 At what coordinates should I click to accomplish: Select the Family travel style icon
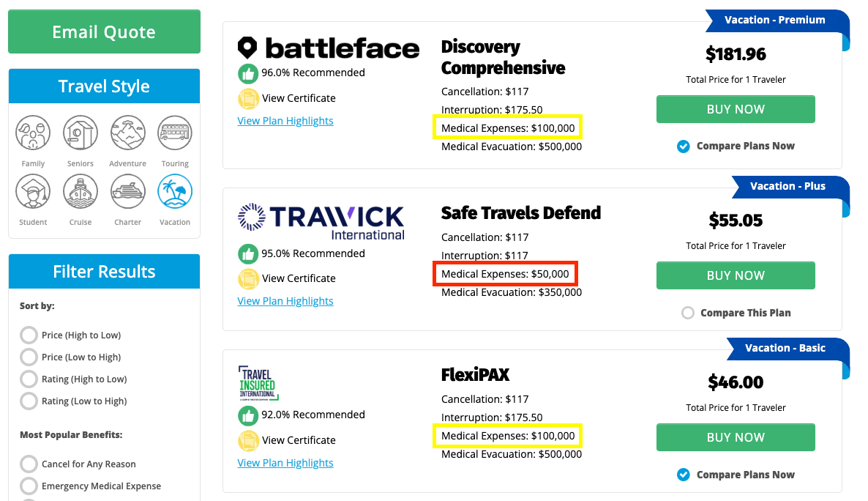pyautogui.click(x=33, y=133)
